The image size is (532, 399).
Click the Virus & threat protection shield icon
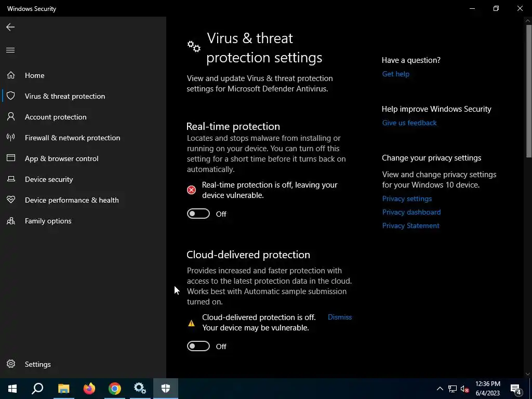[x=11, y=96]
